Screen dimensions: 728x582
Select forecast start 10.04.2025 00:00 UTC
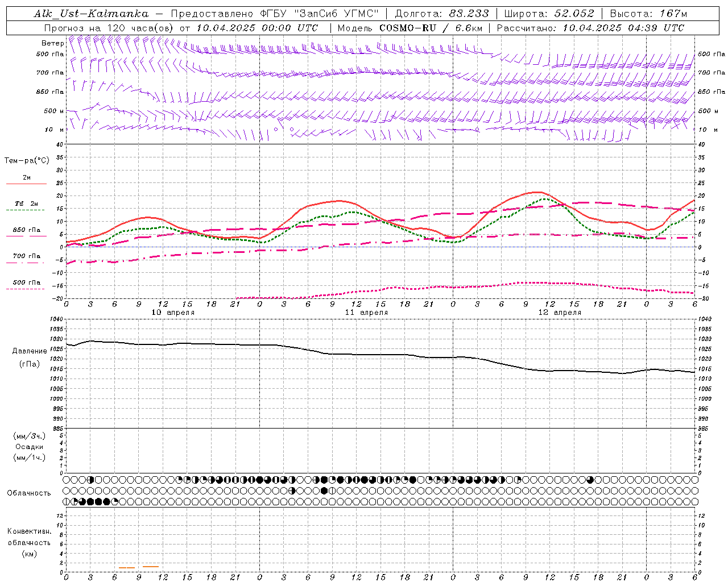pyautogui.click(x=257, y=28)
